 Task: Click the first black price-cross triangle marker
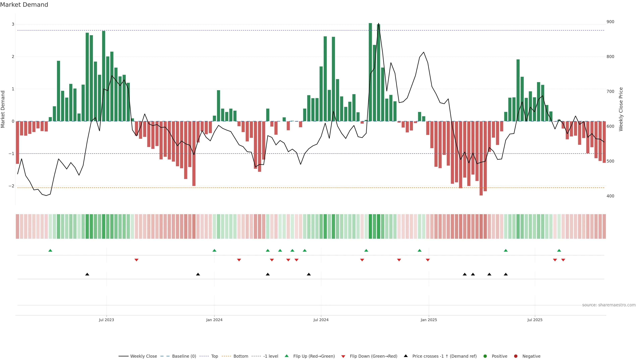pos(87,274)
